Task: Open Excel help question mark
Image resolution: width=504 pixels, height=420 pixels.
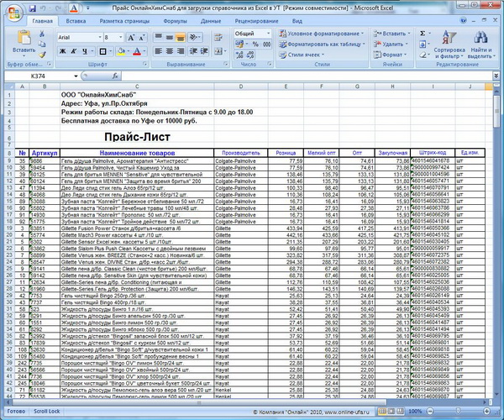Action: click(463, 20)
